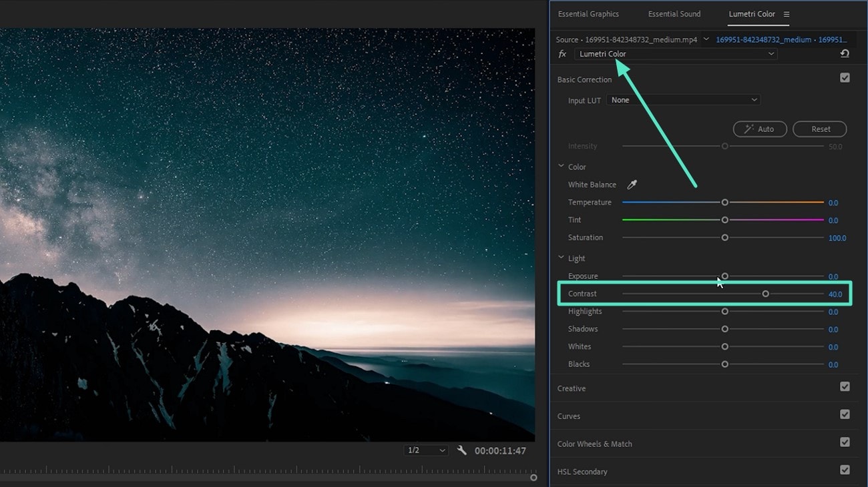
Task: Open the blue sequence name link
Action: (x=780, y=39)
